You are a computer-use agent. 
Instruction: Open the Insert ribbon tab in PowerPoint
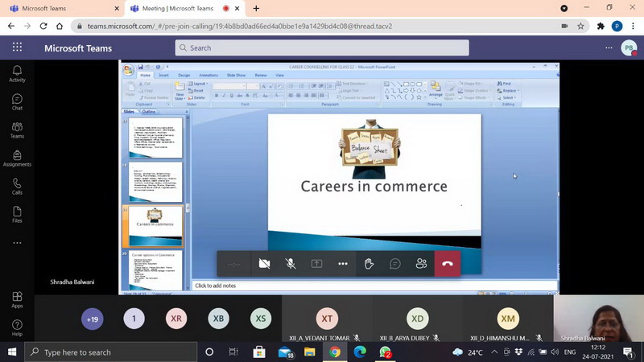(163, 76)
